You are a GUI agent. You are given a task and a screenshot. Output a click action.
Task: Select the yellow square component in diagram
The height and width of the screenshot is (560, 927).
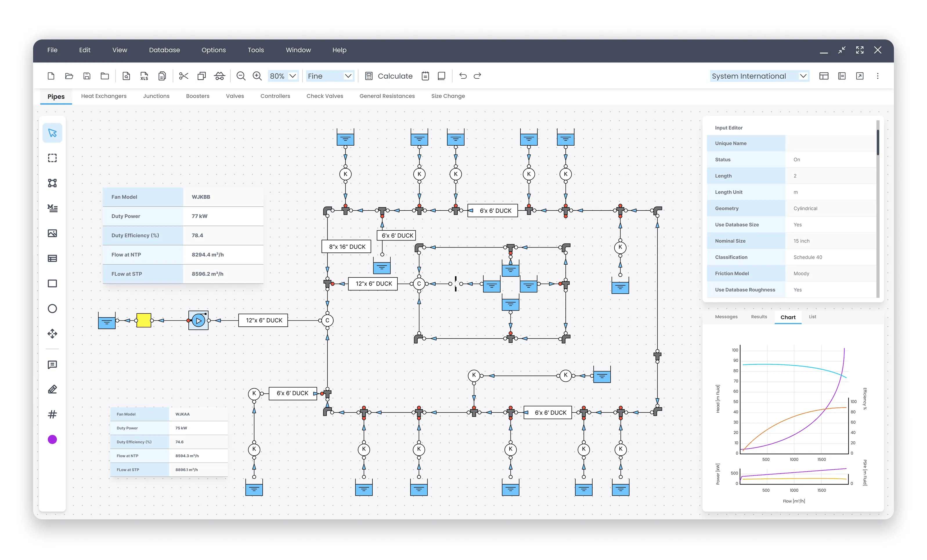[144, 320]
